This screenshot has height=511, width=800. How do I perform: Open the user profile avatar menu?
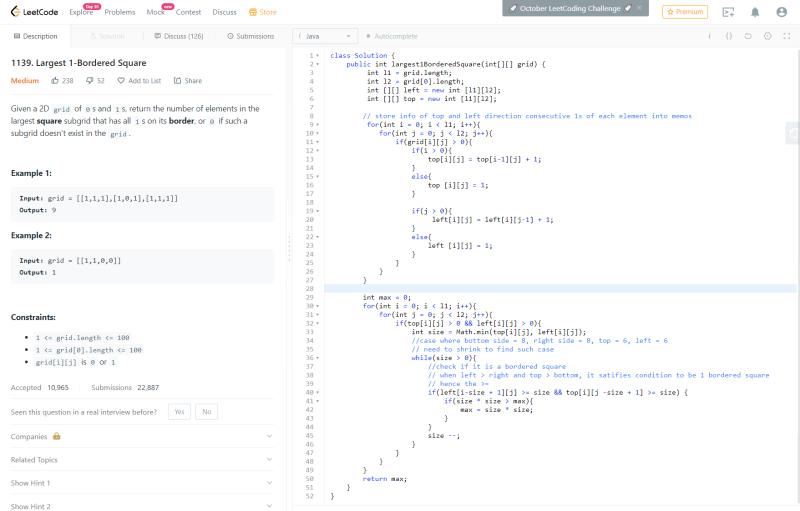click(780, 12)
